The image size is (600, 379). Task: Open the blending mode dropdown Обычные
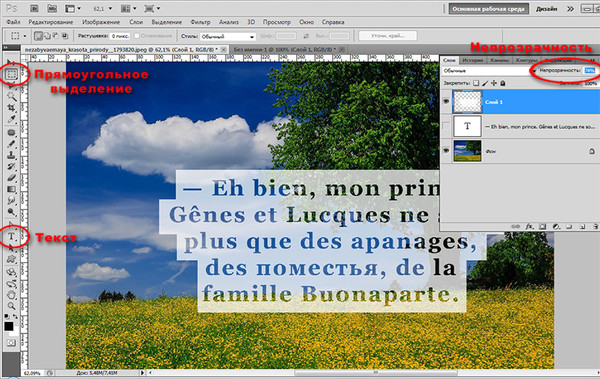[x=489, y=71]
